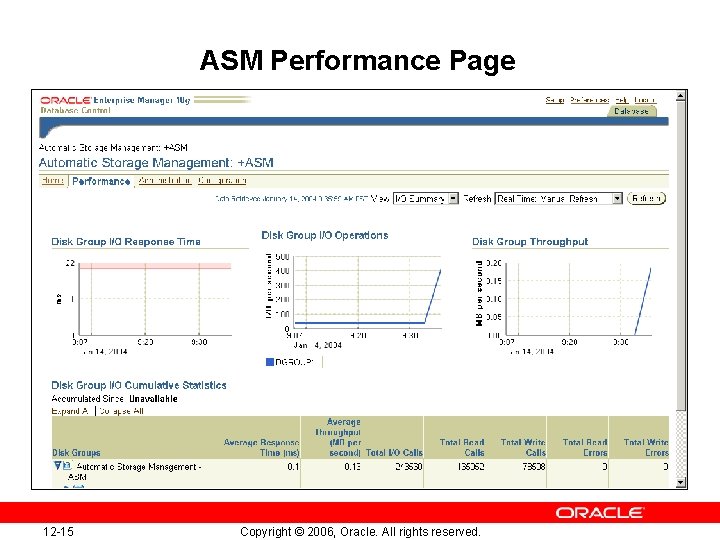Open the Database tab at top right

tap(631, 111)
